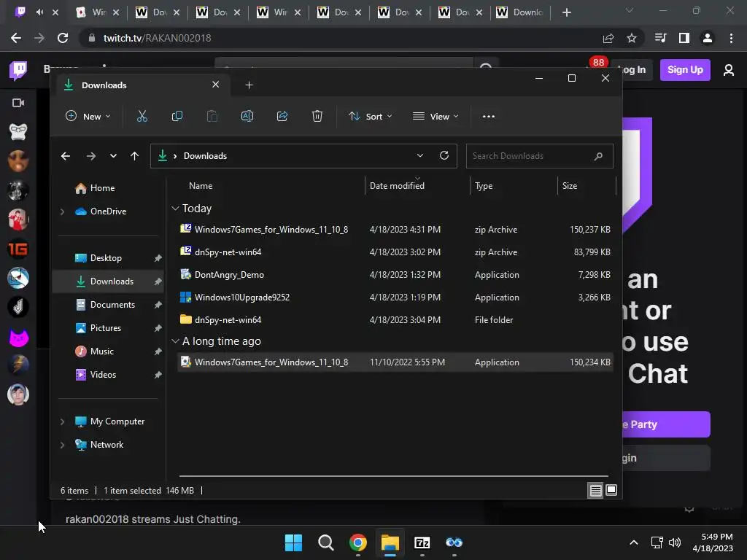Viewport: 747px width, 560px height.
Task: Go back in File Explorer navigation
Action: 66,156
